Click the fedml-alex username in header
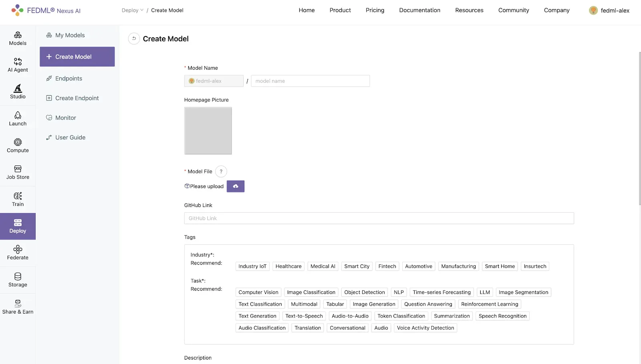 point(615,11)
